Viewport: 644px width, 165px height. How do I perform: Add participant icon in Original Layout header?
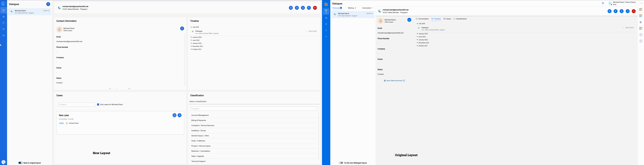(x=615, y=11)
